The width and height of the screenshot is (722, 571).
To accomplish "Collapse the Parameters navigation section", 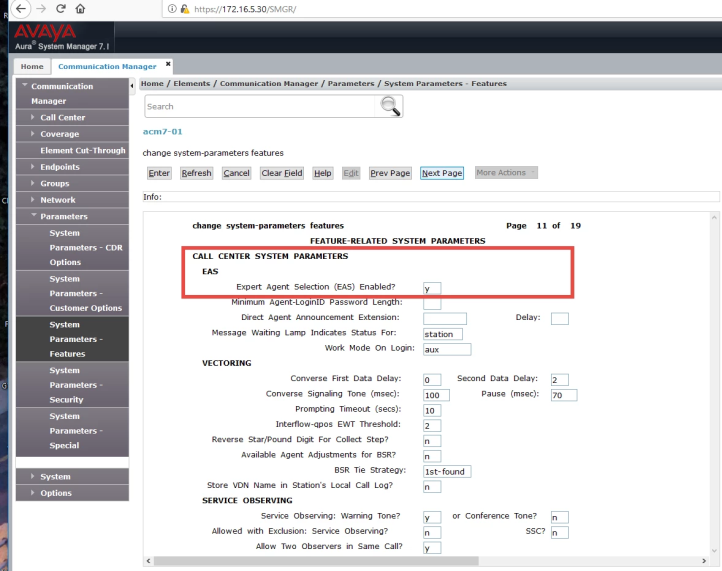I will point(33,216).
